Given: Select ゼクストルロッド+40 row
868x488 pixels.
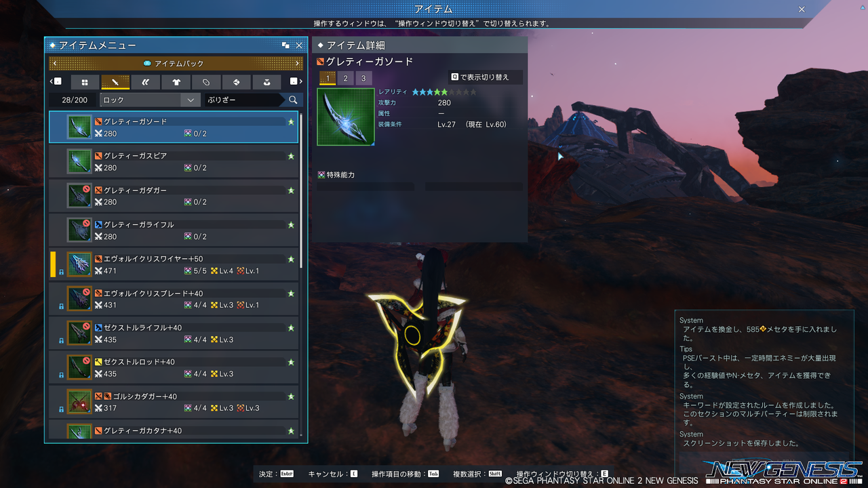Looking at the screenshot, I should 174,367.
